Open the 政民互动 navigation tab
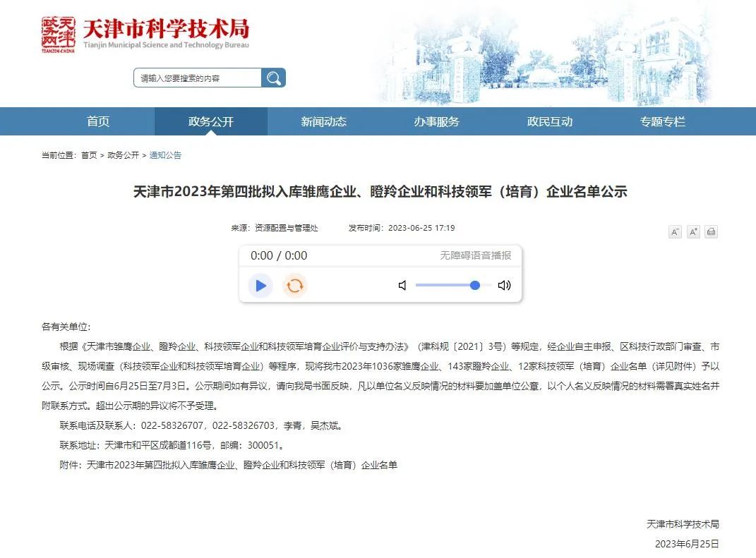 coord(550,121)
